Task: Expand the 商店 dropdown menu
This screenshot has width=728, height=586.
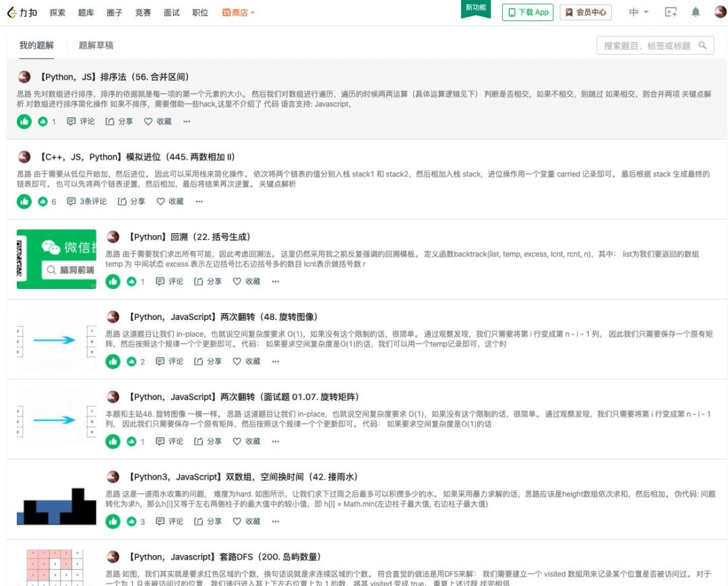Action: (238, 13)
